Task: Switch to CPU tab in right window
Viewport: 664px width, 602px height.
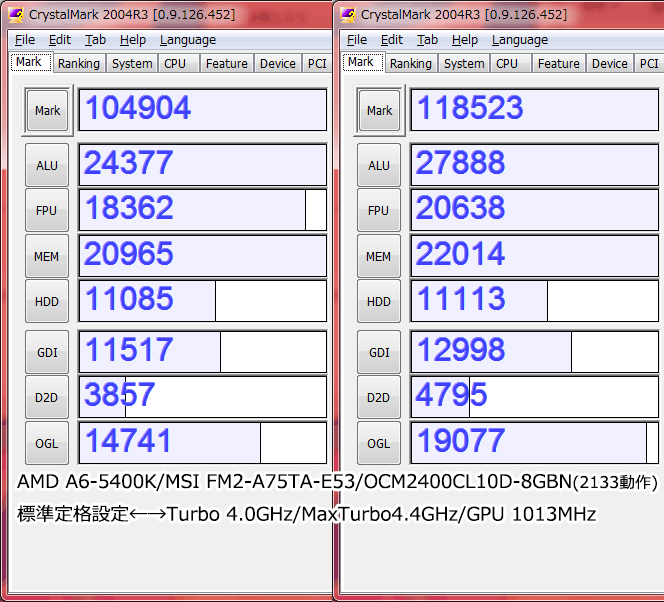Action: [511, 64]
